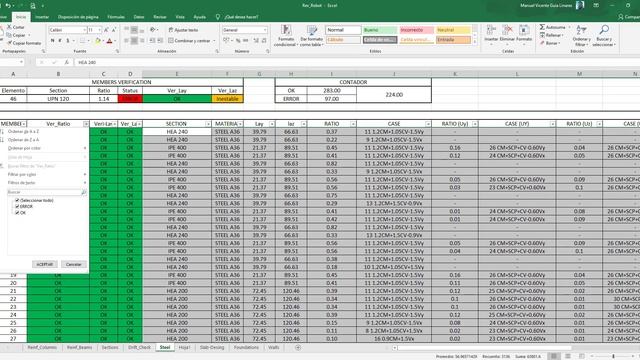Apply the Neutral cell style
This screenshot has height=360, width=640.
click(x=453, y=30)
